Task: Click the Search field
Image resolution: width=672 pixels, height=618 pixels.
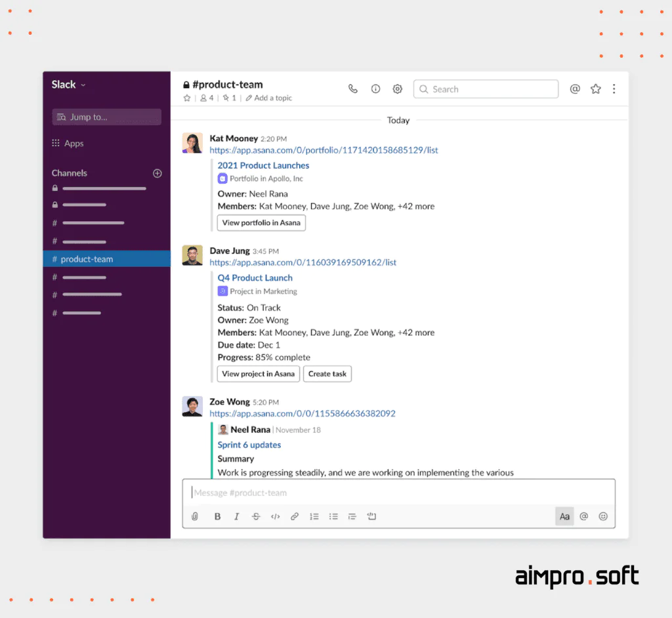Action: (486, 89)
